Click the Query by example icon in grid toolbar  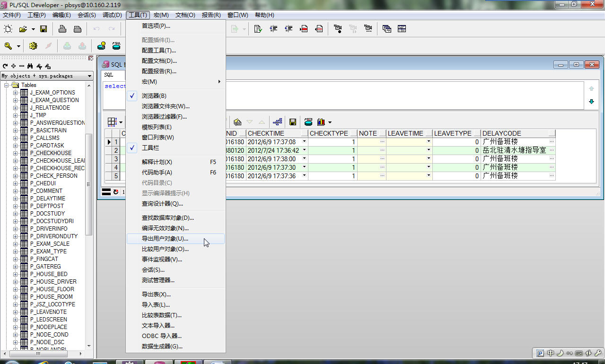(238, 122)
